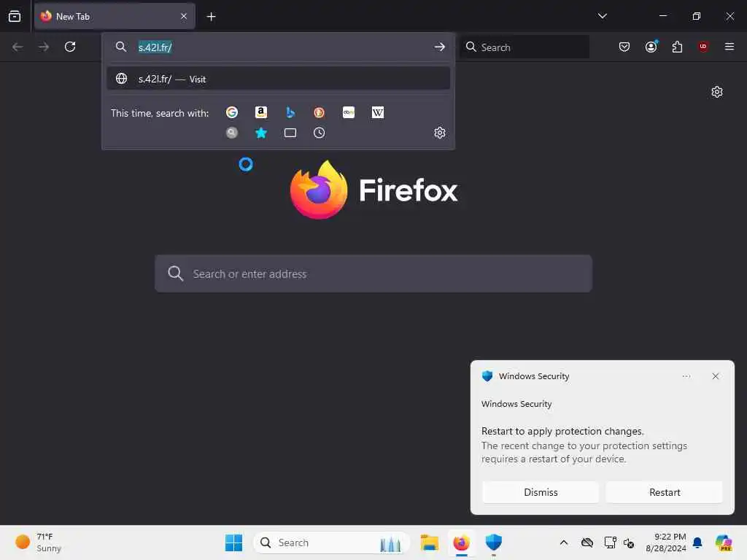Open the Windows Start menu
This screenshot has height=560, width=747.
[233, 542]
